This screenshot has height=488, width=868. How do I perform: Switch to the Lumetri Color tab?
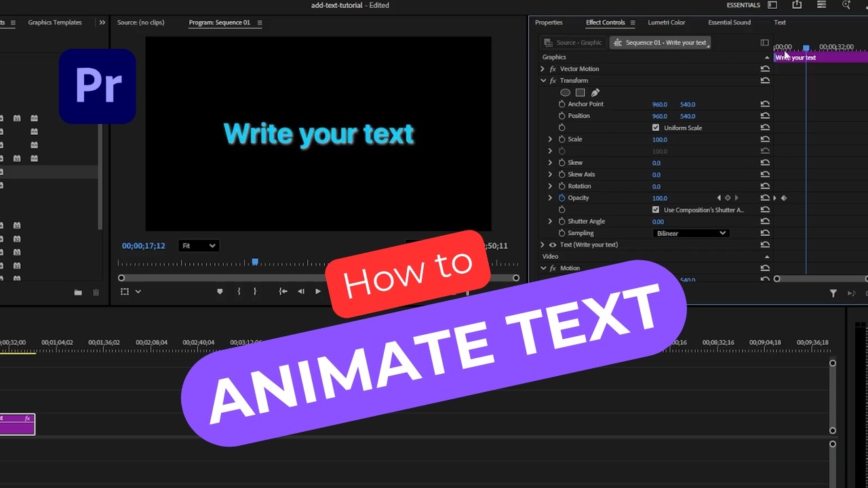pos(667,22)
